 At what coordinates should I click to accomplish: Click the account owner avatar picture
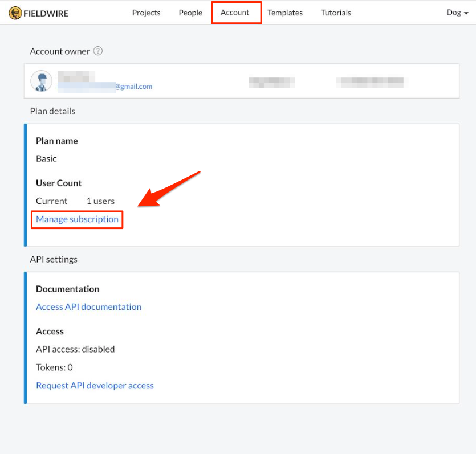[x=42, y=81]
